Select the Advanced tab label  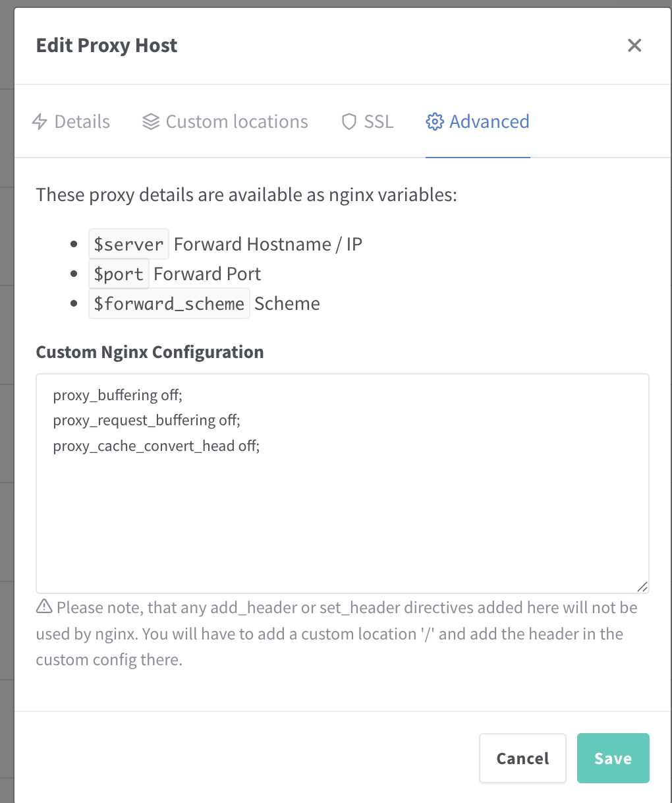[x=489, y=122]
